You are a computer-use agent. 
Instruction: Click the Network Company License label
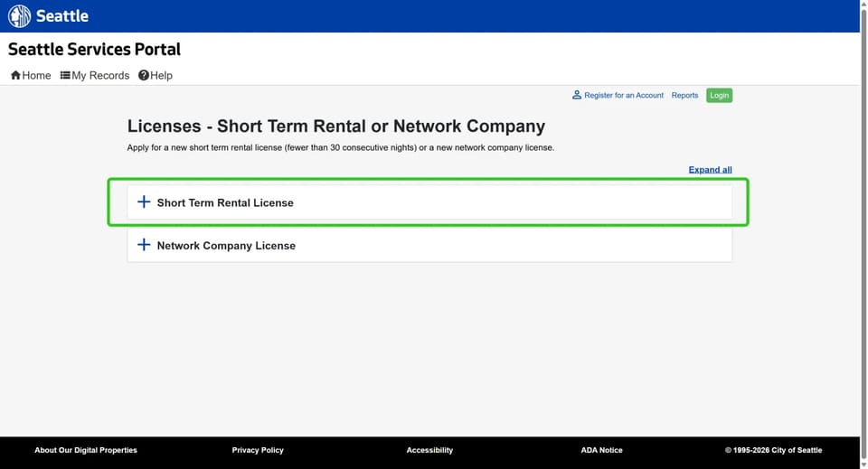point(226,246)
